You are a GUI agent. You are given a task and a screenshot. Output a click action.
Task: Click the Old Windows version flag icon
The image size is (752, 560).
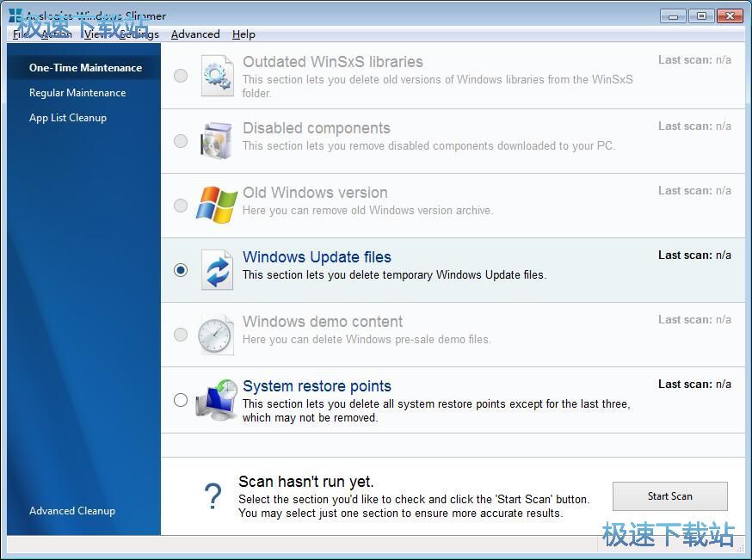pyautogui.click(x=216, y=205)
